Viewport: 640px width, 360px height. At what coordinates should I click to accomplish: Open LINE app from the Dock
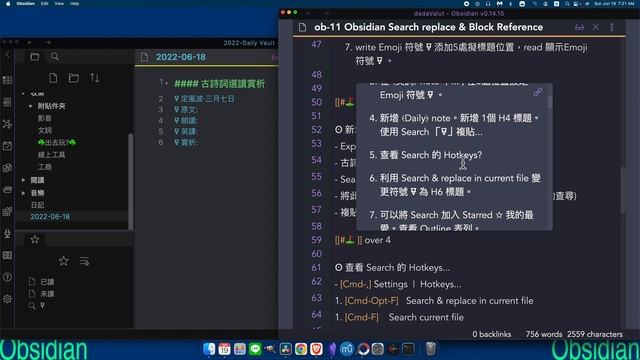[255, 349]
